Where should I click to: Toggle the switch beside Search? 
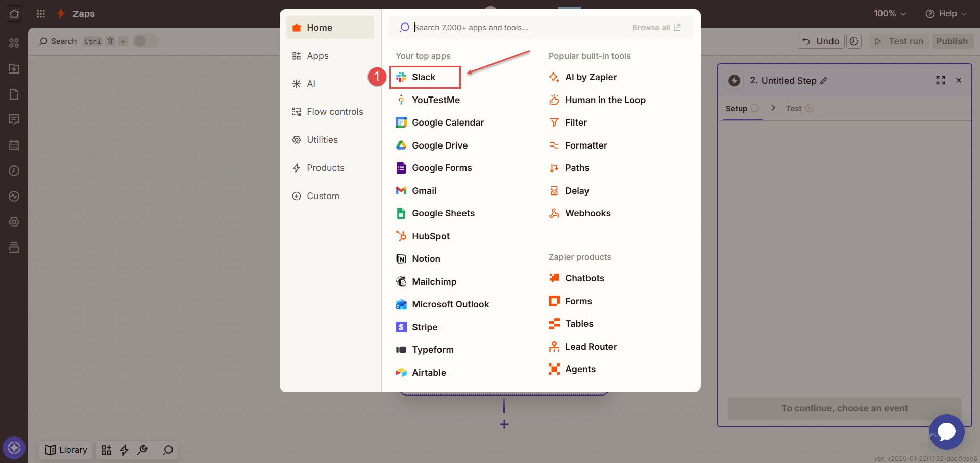click(146, 41)
